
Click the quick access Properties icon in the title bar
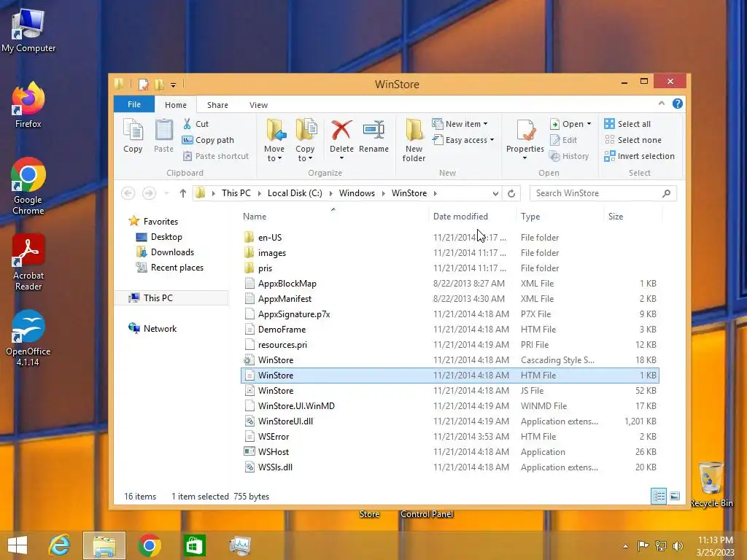(x=144, y=85)
